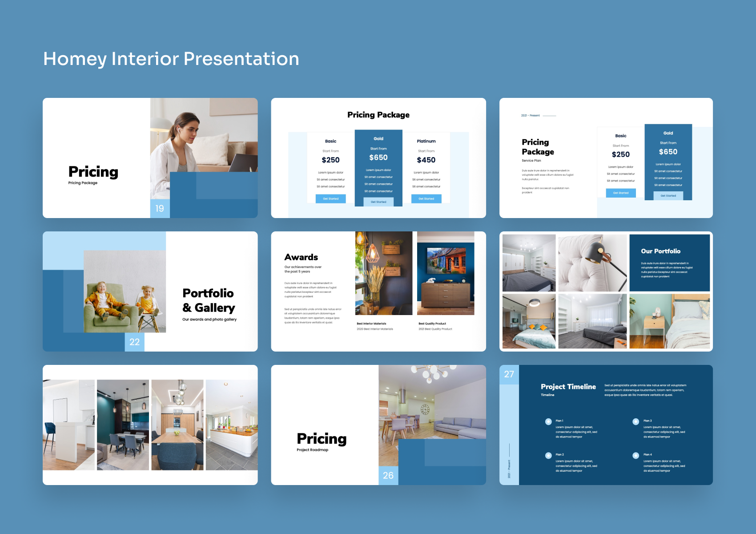This screenshot has width=756, height=534.
Task: Select the Plan 2 bullet marker
Action: (547, 455)
